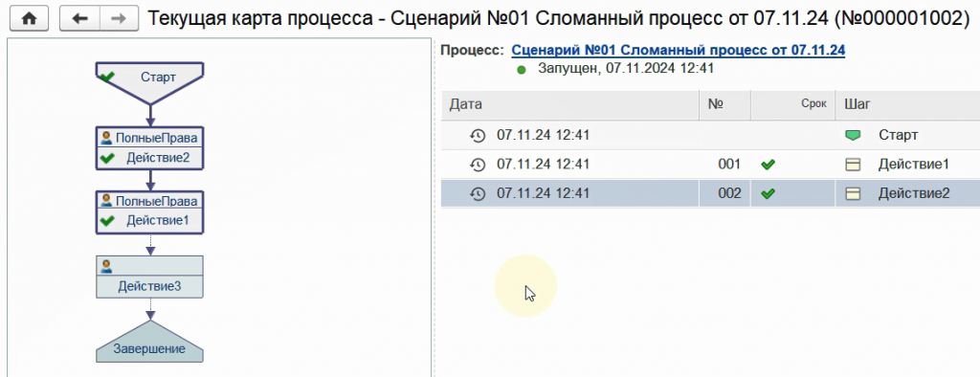Image resolution: width=980 pixels, height=377 pixels.
Task: Select the Действие1 row in the table
Action: pos(710,165)
